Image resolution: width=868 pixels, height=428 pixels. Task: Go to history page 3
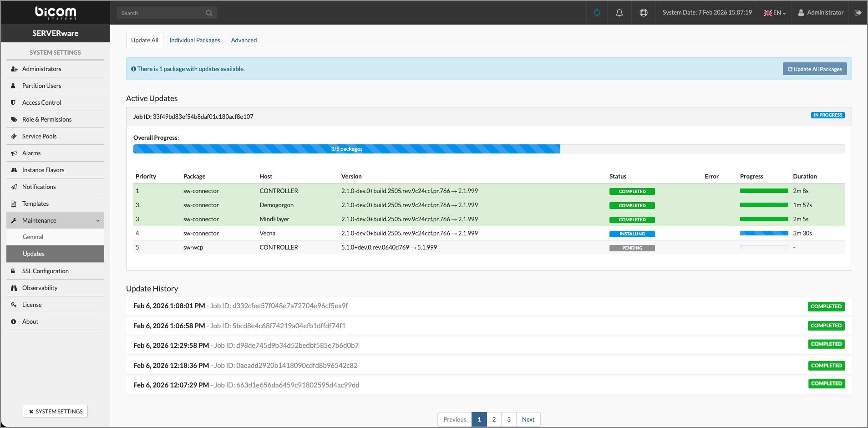pos(509,419)
